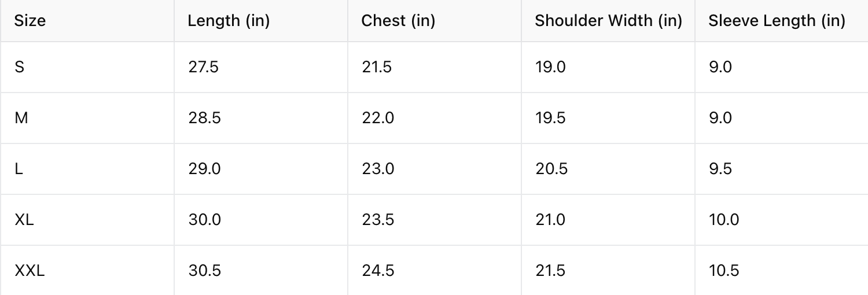
Task: Click the 19.0 shoulder width for S
Action: pos(550,67)
